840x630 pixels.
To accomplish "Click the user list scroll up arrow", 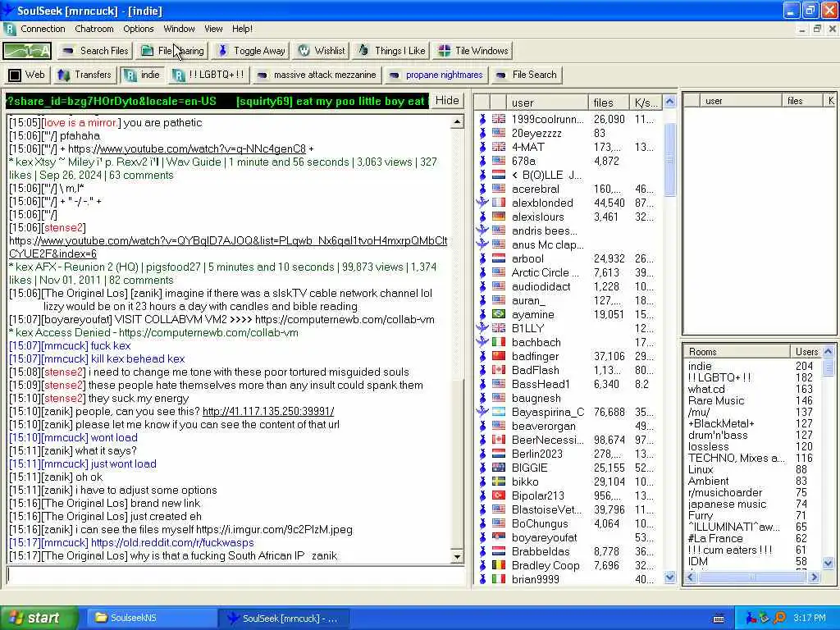I will click(669, 101).
